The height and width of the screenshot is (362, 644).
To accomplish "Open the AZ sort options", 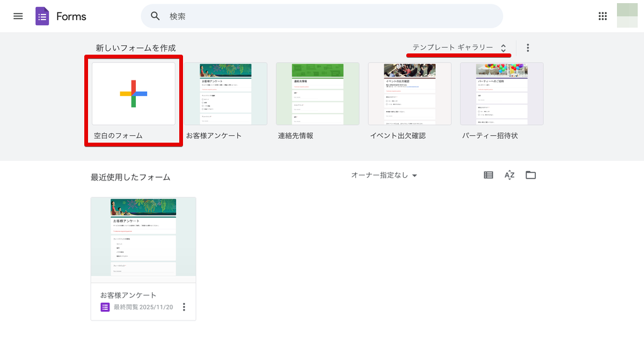I will pyautogui.click(x=509, y=175).
